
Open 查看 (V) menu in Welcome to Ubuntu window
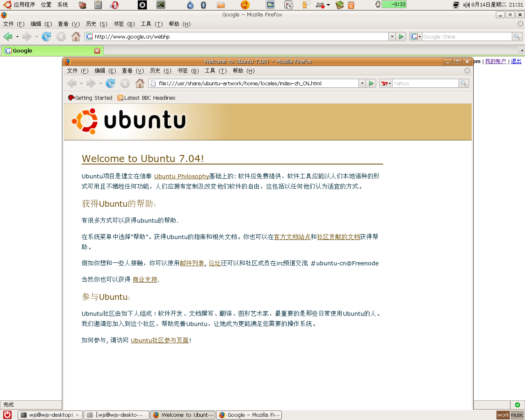(x=133, y=71)
